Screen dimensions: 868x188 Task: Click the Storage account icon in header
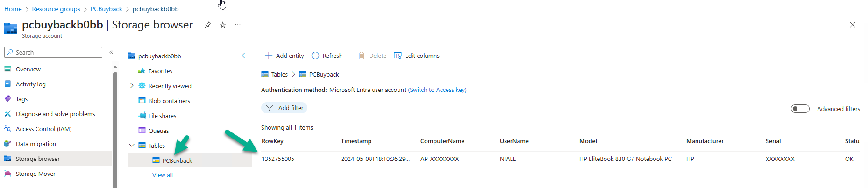click(11, 28)
